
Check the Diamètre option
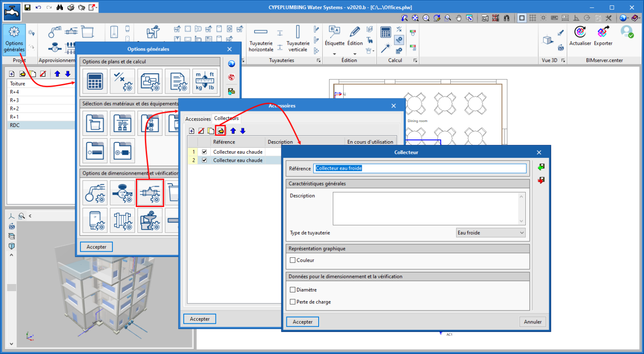[293, 289]
